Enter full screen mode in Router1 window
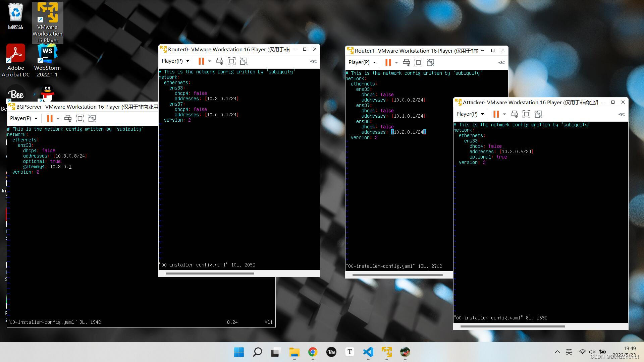Screen dimensions: 644x362 (x=418, y=62)
